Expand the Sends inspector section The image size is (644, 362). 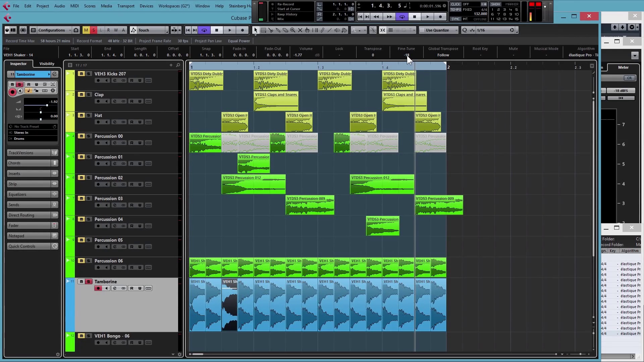pyautogui.click(x=33, y=205)
